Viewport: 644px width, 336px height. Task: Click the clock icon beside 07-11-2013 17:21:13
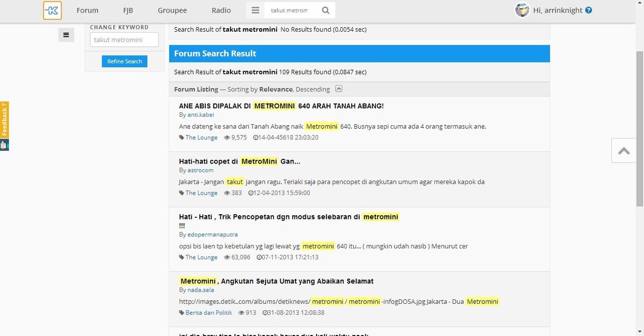259,257
